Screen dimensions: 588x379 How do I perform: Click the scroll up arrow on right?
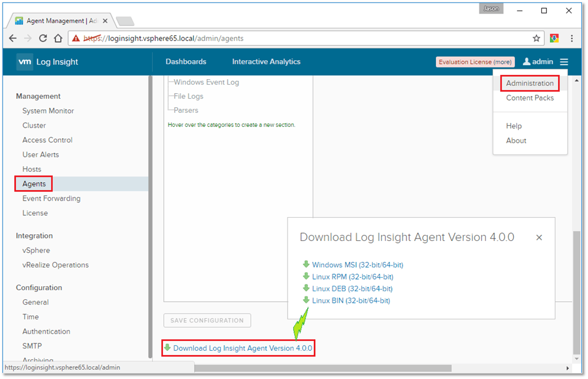(577, 80)
